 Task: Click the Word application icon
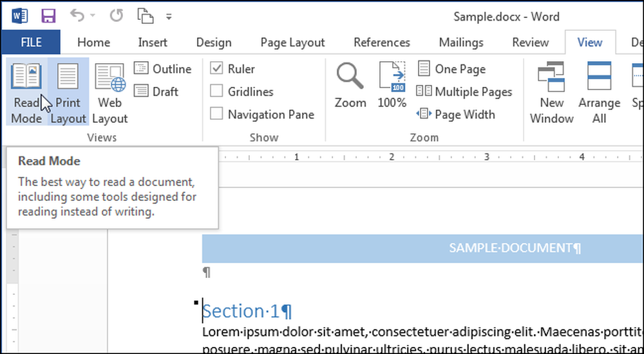pos(20,17)
